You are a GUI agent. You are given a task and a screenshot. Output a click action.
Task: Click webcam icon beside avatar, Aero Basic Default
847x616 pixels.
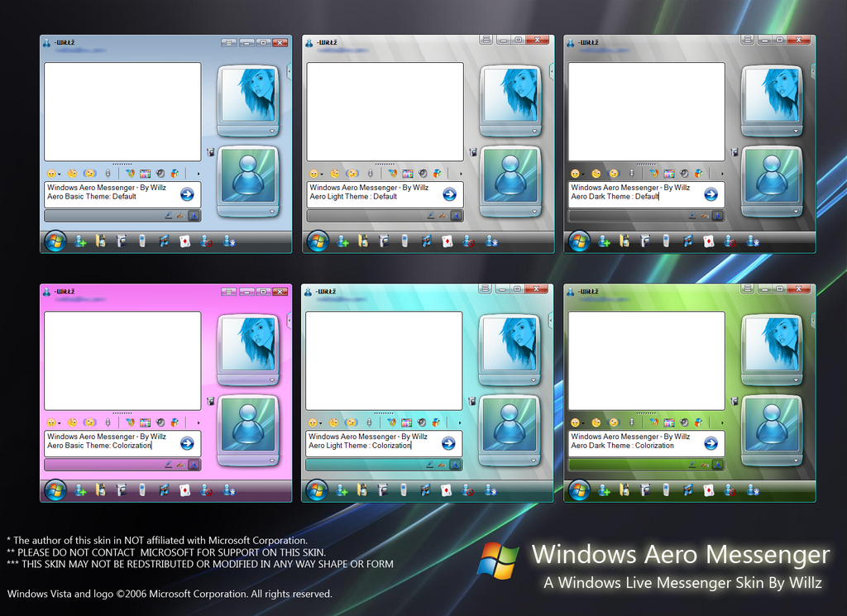[x=211, y=152]
